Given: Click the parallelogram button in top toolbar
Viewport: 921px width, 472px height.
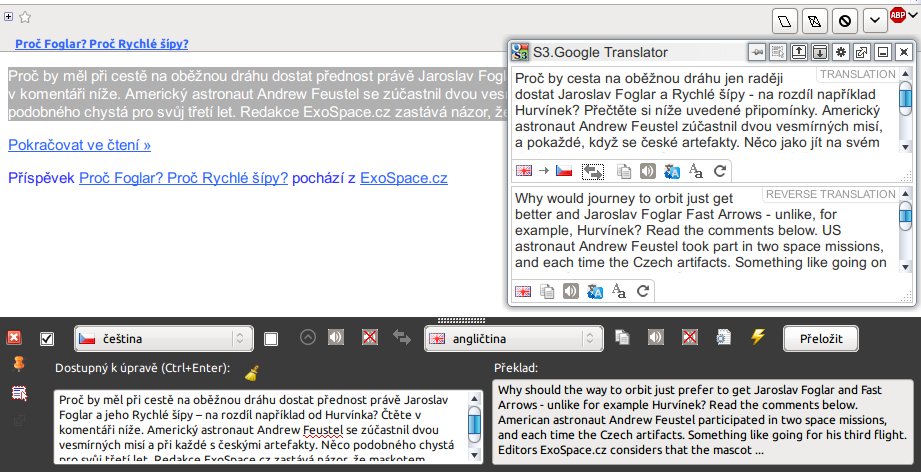Looking at the screenshot, I should tap(784, 21).
